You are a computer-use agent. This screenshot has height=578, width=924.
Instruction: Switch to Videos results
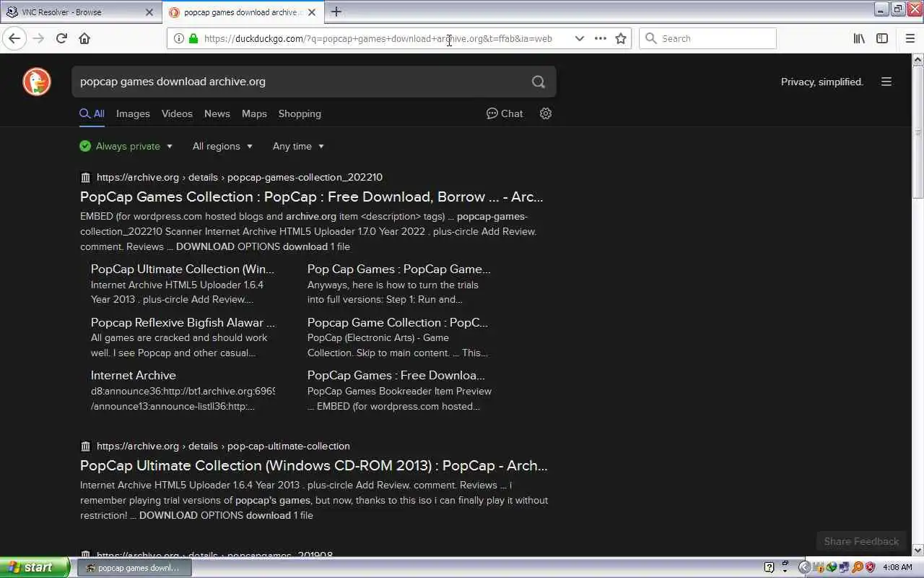click(x=177, y=113)
